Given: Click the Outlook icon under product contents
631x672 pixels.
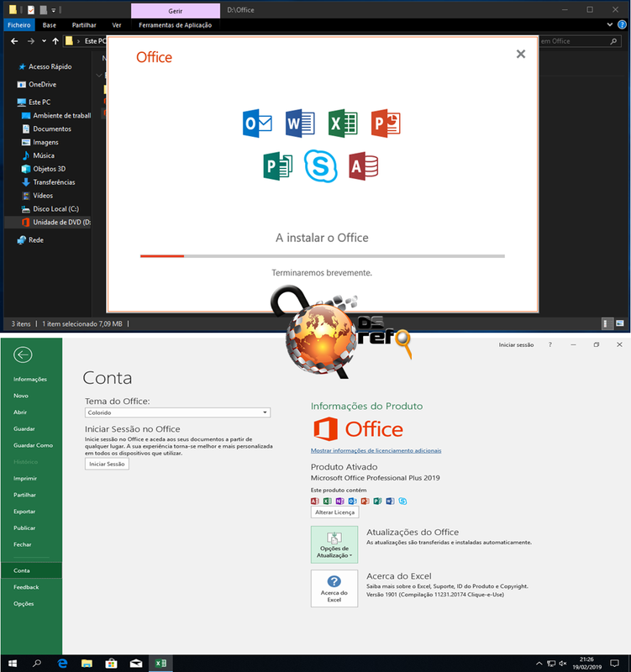Looking at the screenshot, I should point(352,501).
